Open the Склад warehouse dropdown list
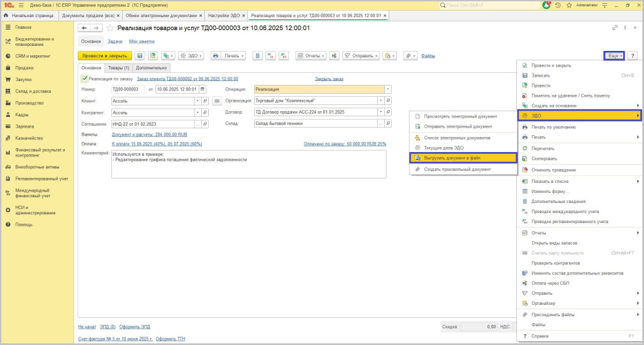Image resolution: width=644 pixels, height=345 pixels. tap(380, 124)
